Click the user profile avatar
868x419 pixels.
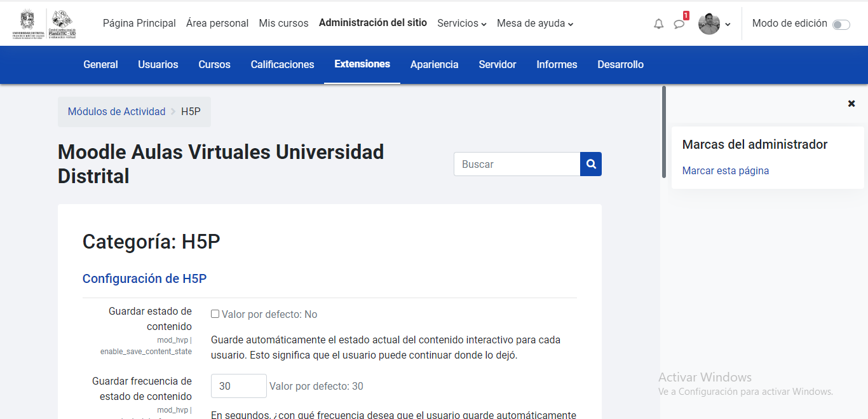pos(708,24)
